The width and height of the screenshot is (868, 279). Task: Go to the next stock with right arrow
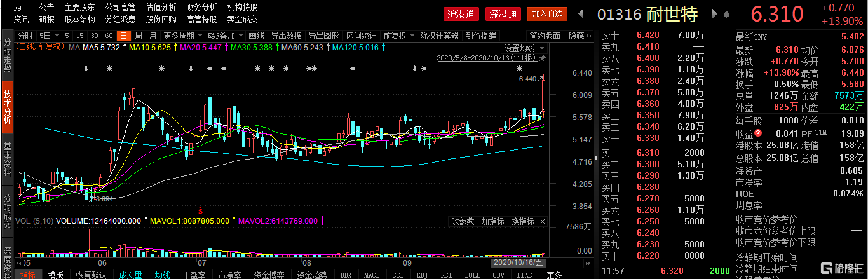pyautogui.click(x=715, y=13)
